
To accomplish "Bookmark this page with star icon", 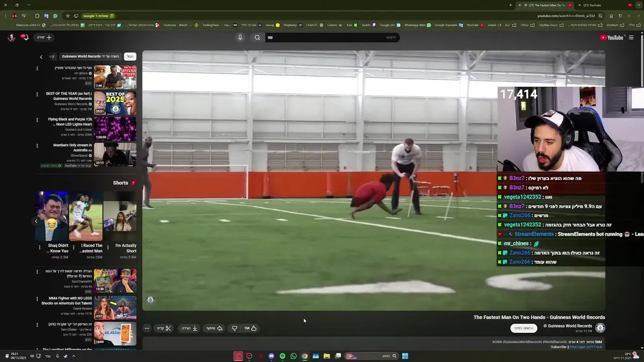I will (68, 16).
